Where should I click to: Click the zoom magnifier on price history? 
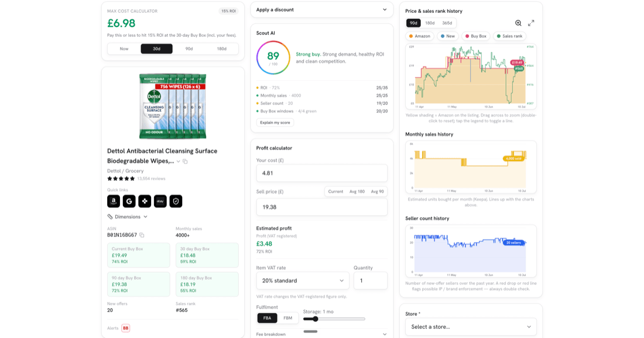tap(518, 23)
